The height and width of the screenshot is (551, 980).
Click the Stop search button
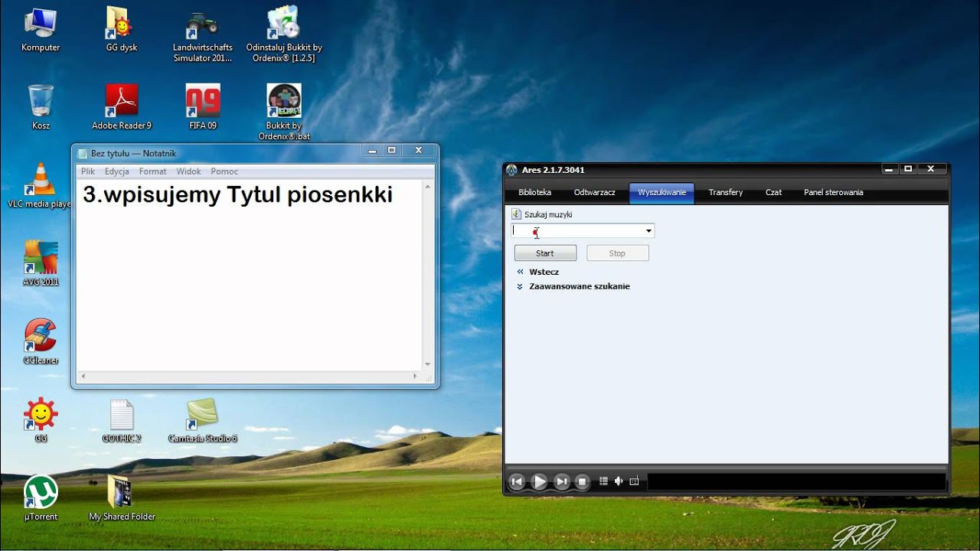pos(617,253)
